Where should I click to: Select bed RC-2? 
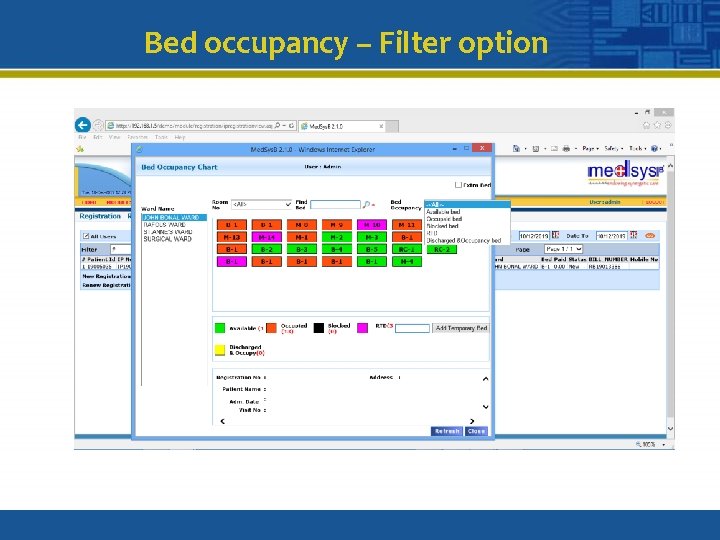pos(442,249)
